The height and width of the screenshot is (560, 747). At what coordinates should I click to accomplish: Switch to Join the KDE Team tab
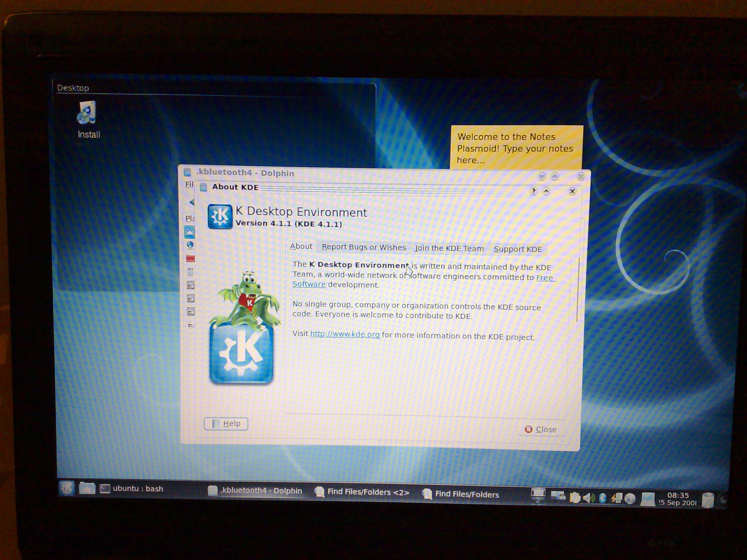[x=450, y=248]
